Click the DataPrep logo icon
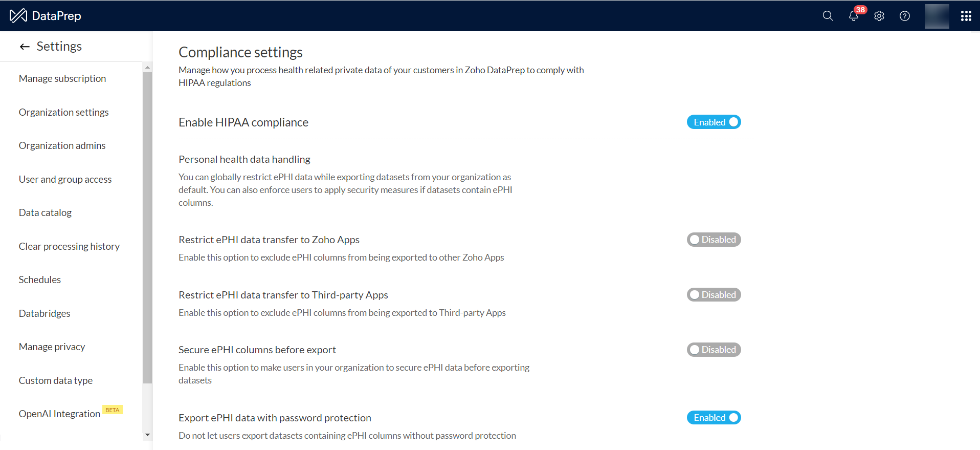This screenshot has height=450, width=980. coord(18,16)
